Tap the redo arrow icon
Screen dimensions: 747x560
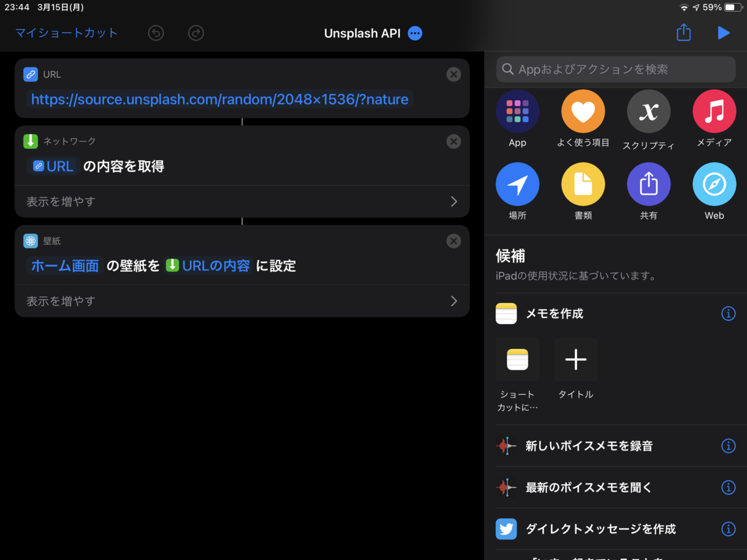point(196,33)
